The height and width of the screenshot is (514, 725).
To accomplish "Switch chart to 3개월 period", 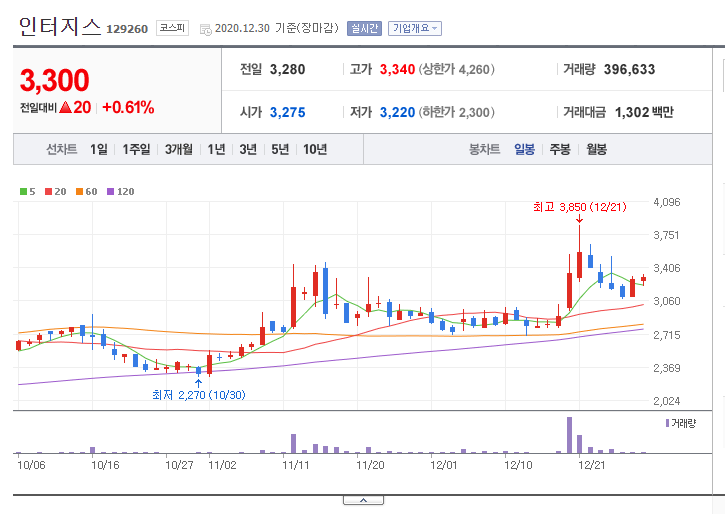I will pos(178,149).
